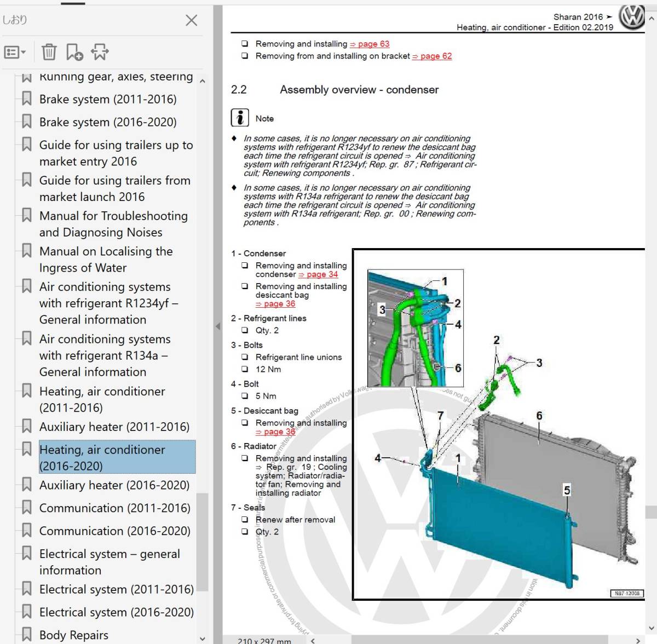The image size is (657, 644).
Task: Click the '12 Nm' torque value
Action: (268, 369)
